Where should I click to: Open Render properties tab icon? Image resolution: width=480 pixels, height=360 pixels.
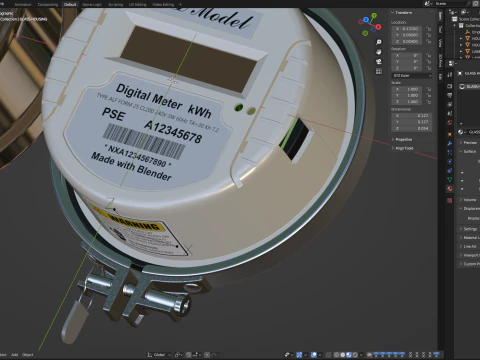click(450, 86)
